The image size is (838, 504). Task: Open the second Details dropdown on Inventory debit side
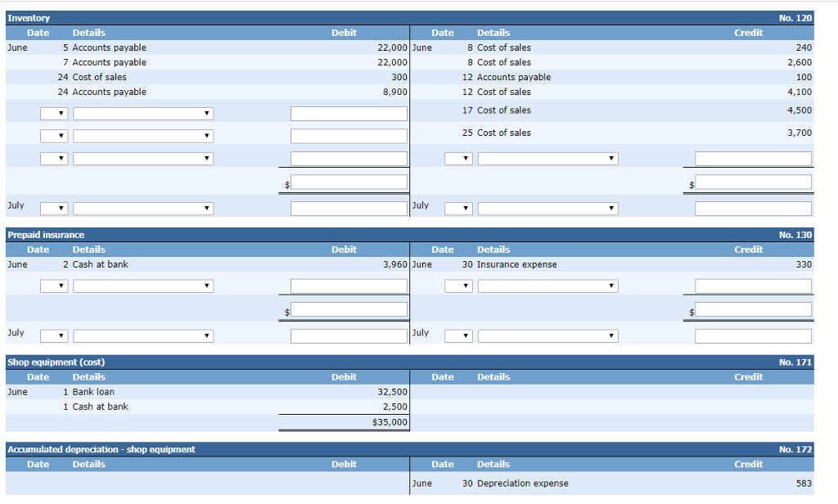pyautogui.click(x=143, y=136)
